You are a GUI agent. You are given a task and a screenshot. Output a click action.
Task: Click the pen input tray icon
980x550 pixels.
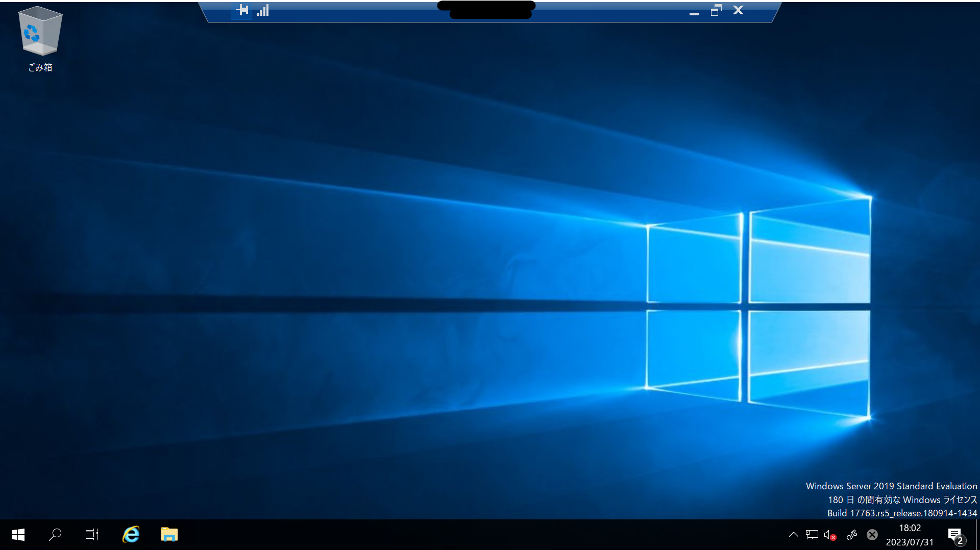(851, 535)
